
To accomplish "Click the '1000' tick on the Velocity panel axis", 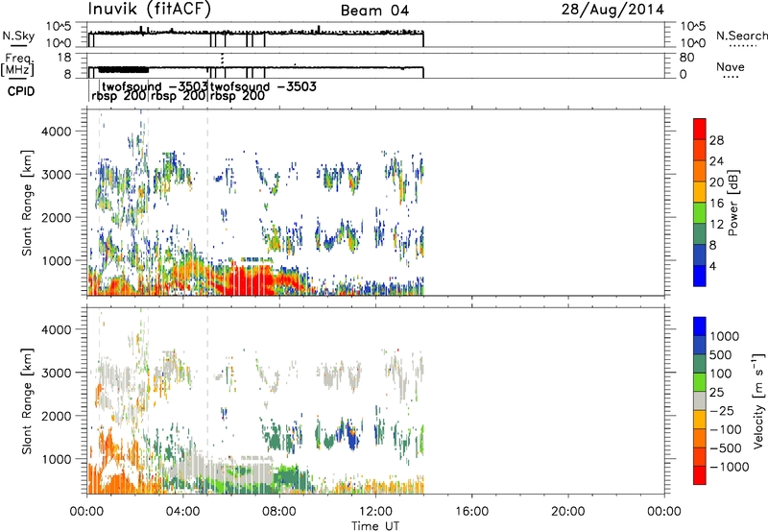I will [56, 459].
